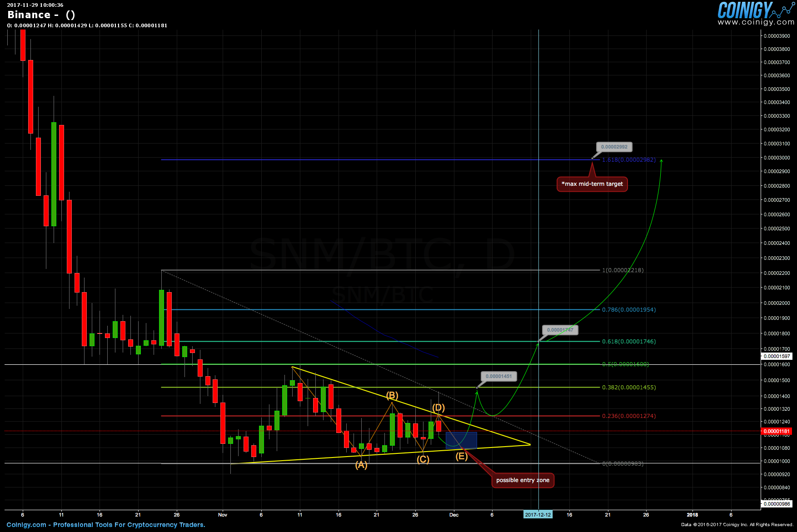Select the (A) wave label
Viewport: 797px width, 532px height.
(x=361, y=465)
